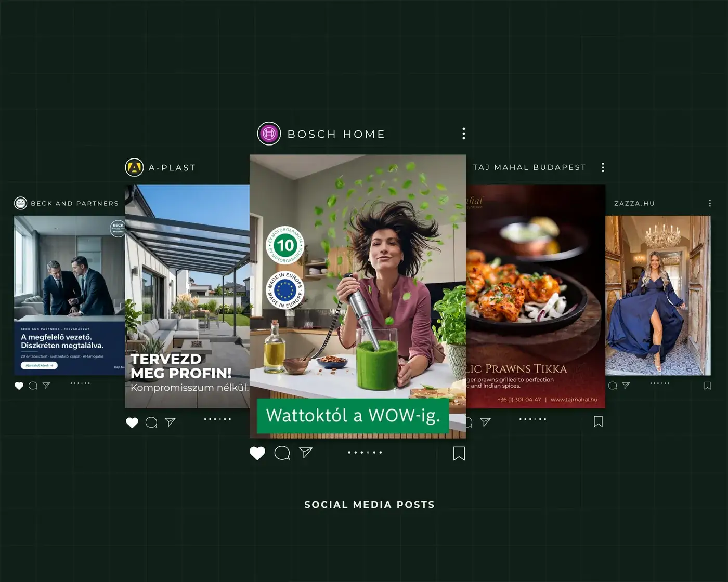
Task: Click the carousel dots under Bosch Home post
Action: click(365, 453)
